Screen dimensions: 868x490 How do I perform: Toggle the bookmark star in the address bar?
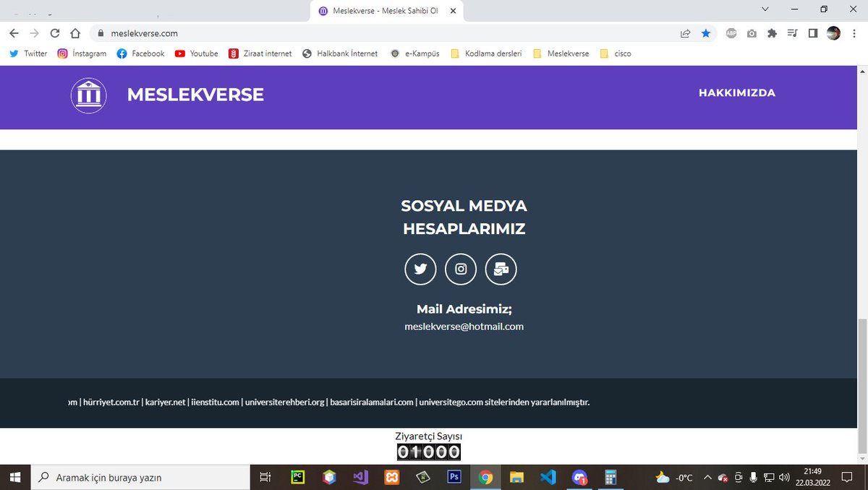pyautogui.click(x=705, y=33)
